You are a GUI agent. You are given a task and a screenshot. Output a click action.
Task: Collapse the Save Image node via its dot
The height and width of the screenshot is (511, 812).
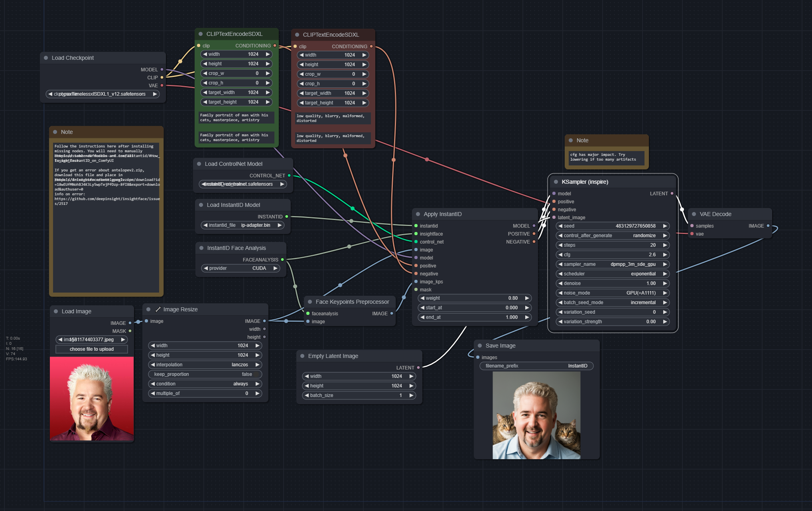(x=480, y=346)
